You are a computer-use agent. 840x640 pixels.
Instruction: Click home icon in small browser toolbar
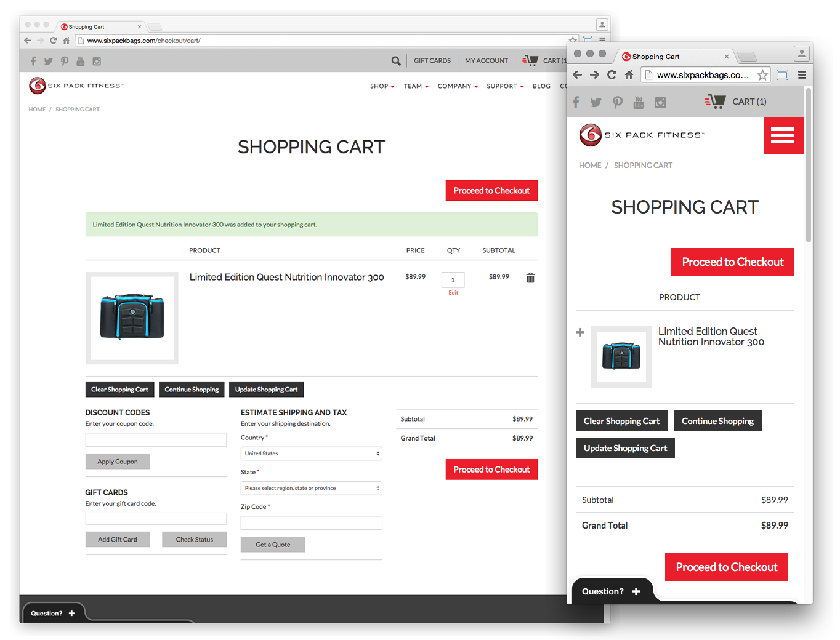pyautogui.click(x=629, y=74)
